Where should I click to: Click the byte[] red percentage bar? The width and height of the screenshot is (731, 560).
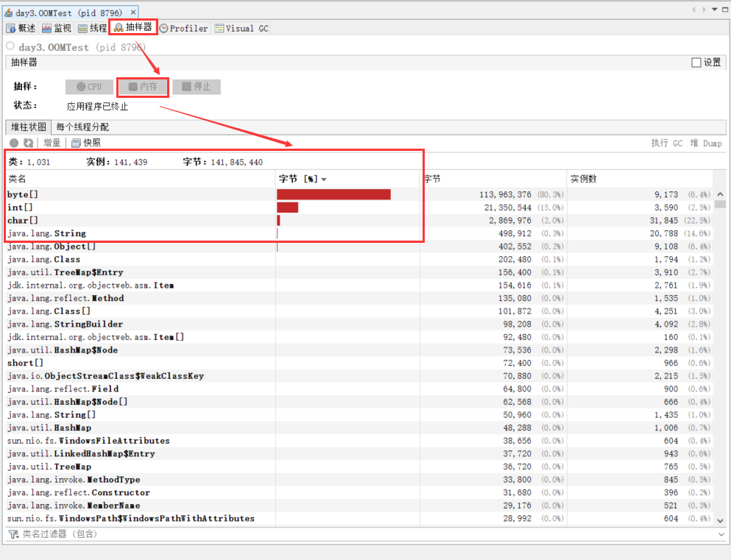point(333,194)
